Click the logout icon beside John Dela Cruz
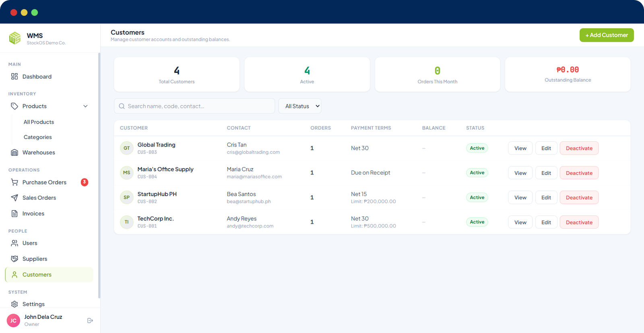The height and width of the screenshot is (333, 644). [90, 321]
